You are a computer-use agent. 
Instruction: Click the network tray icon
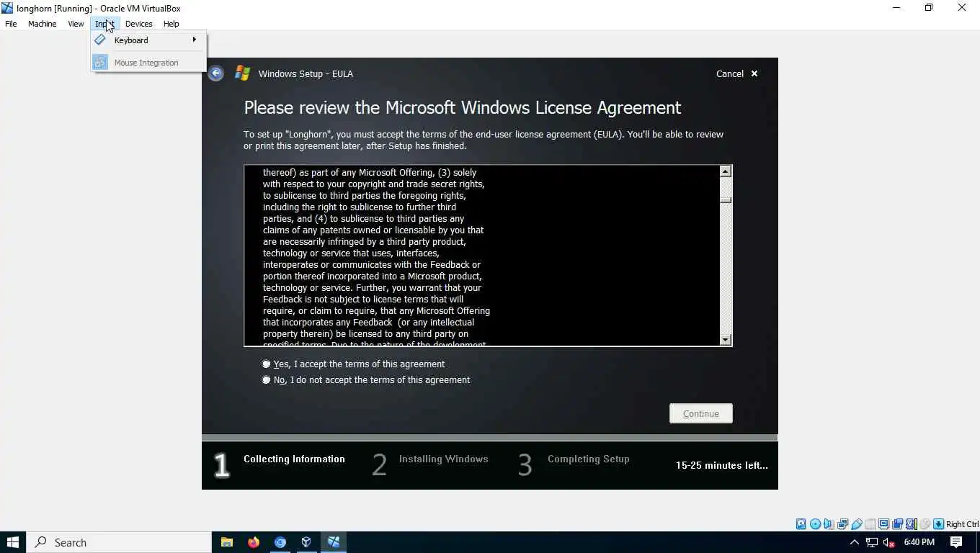872,542
